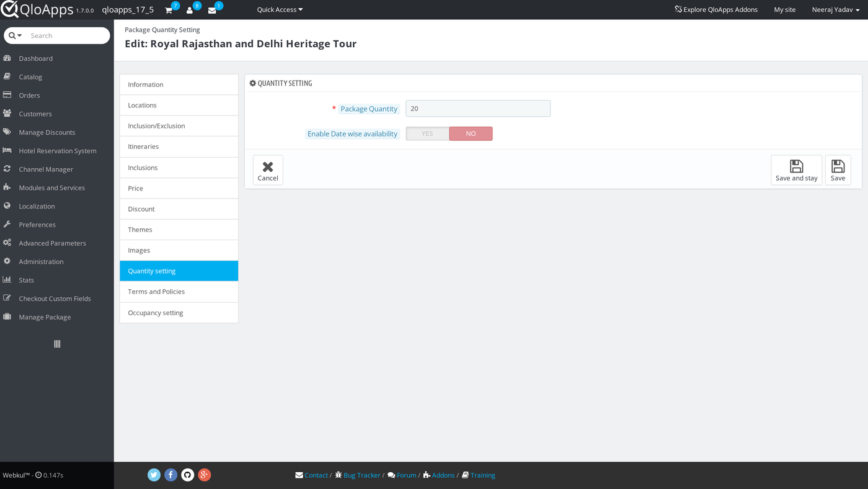The width and height of the screenshot is (868, 489).
Task: Open the Advanced Parameters sidebar menu
Action: [x=57, y=243]
